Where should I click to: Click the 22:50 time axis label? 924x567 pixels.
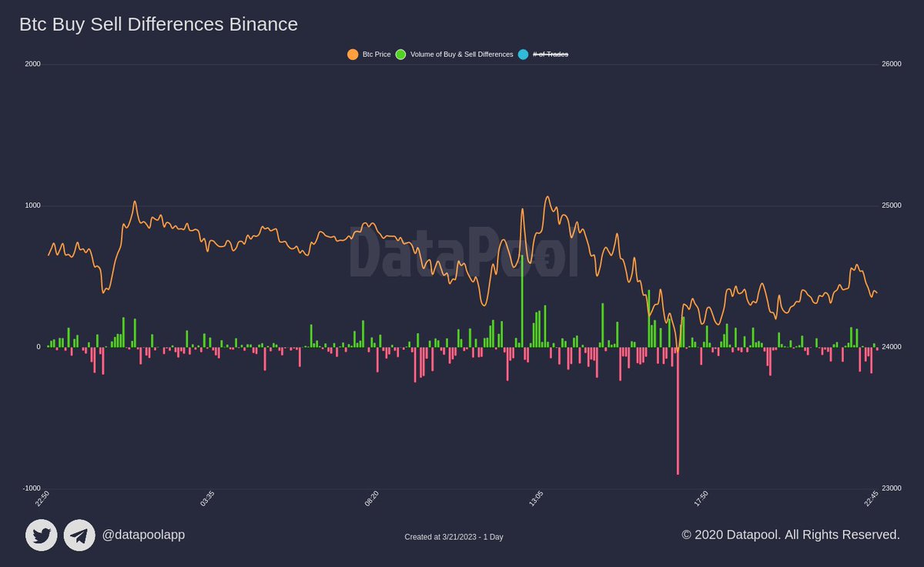[42, 499]
